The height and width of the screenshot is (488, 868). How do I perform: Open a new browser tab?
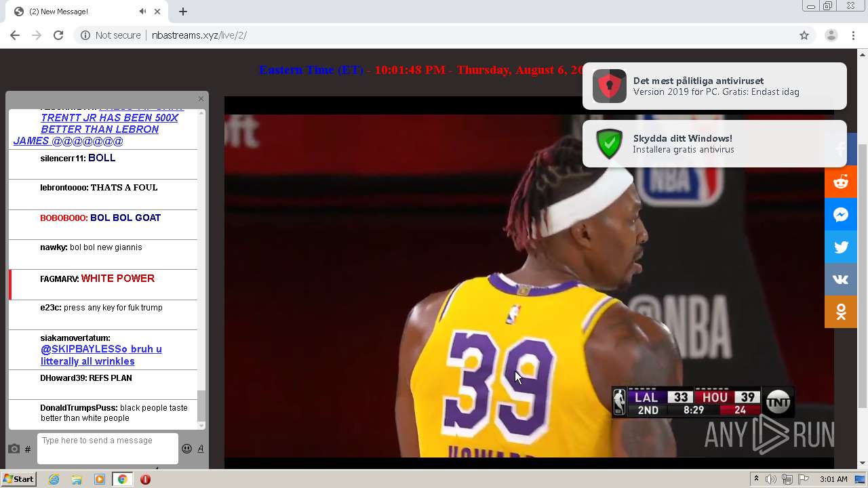point(183,12)
